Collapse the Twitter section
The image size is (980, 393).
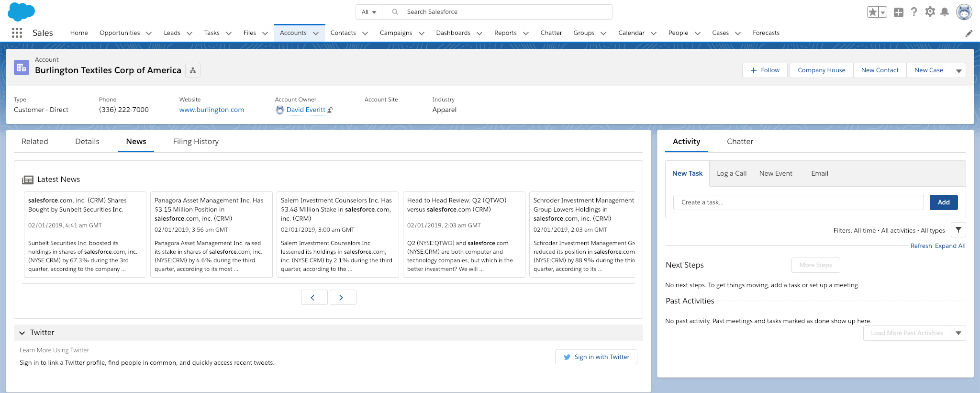[22, 333]
